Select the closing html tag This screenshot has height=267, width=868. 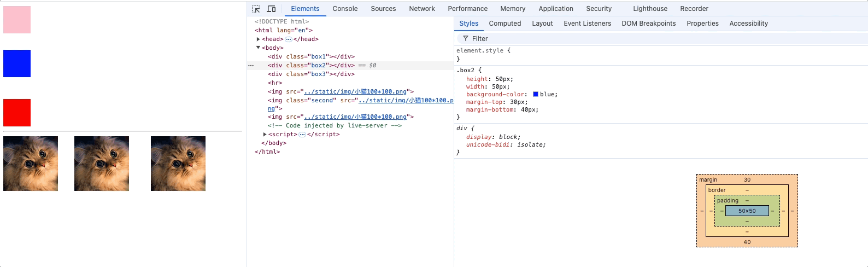[267, 152]
